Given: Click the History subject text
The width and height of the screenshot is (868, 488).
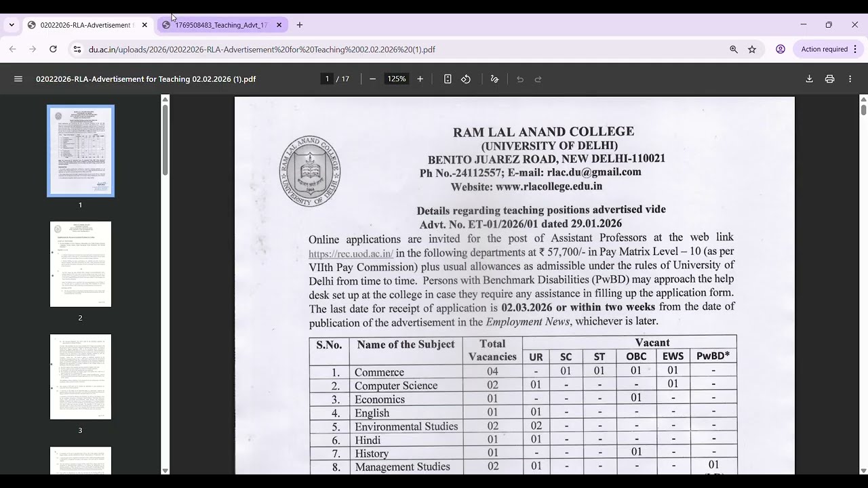Looking at the screenshot, I should [372, 453].
